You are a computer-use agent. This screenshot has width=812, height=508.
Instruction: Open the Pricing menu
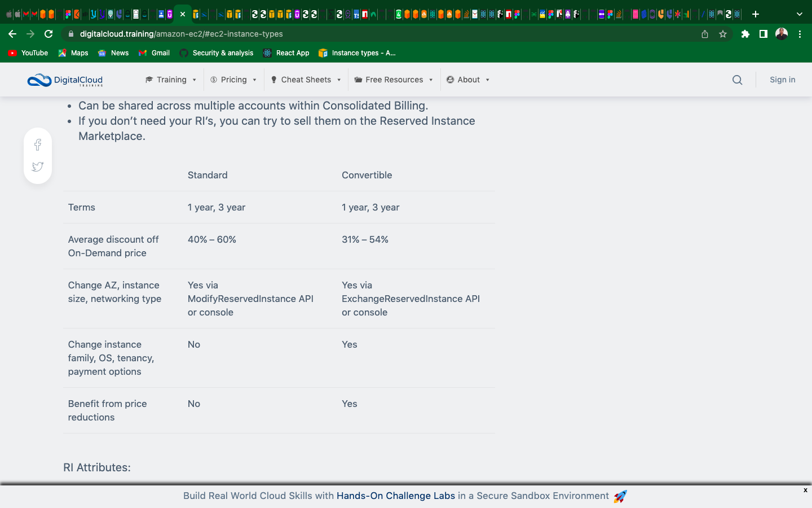[x=233, y=80]
